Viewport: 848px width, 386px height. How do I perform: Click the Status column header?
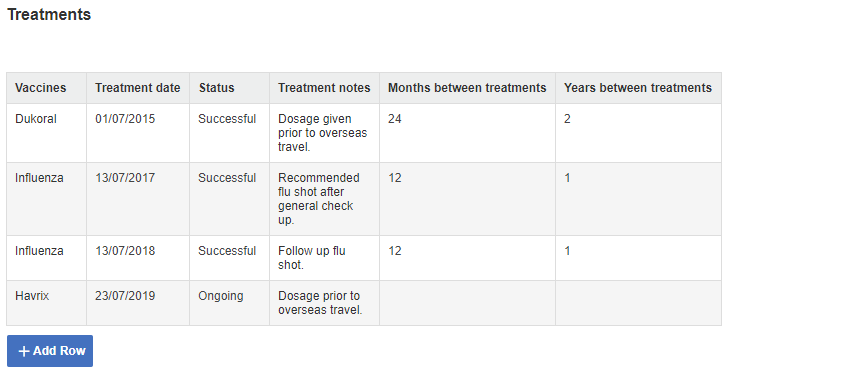(x=229, y=88)
